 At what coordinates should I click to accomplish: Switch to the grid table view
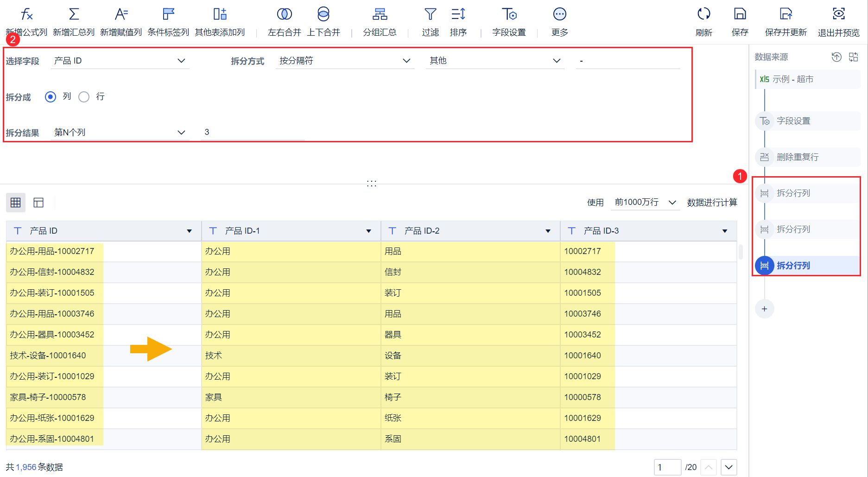click(x=16, y=203)
